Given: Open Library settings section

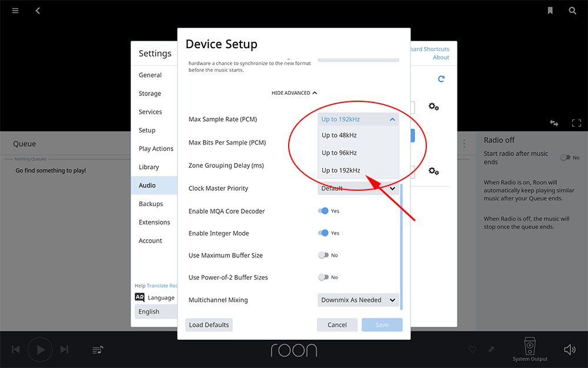Looking at the screenshot, I should click(x=149, y=167).
